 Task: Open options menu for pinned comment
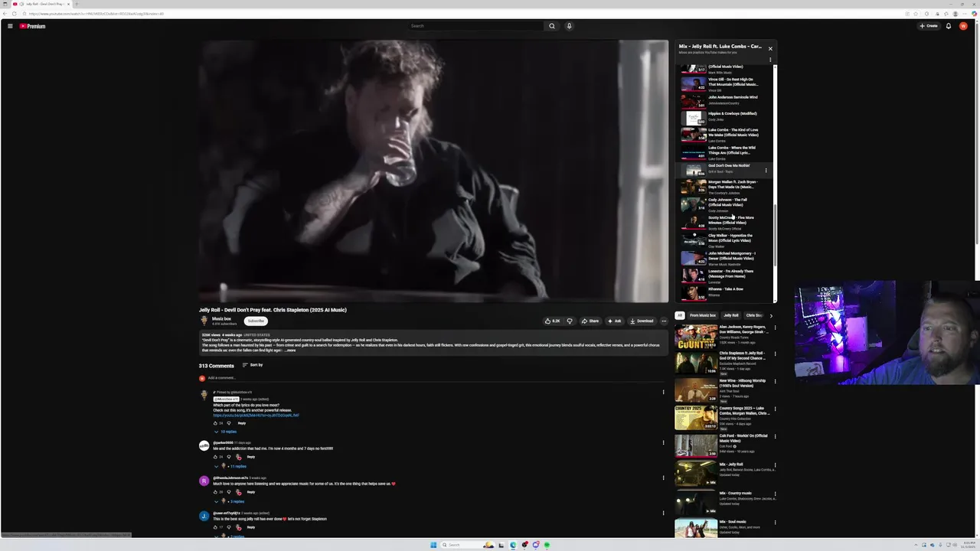(663, 392)
